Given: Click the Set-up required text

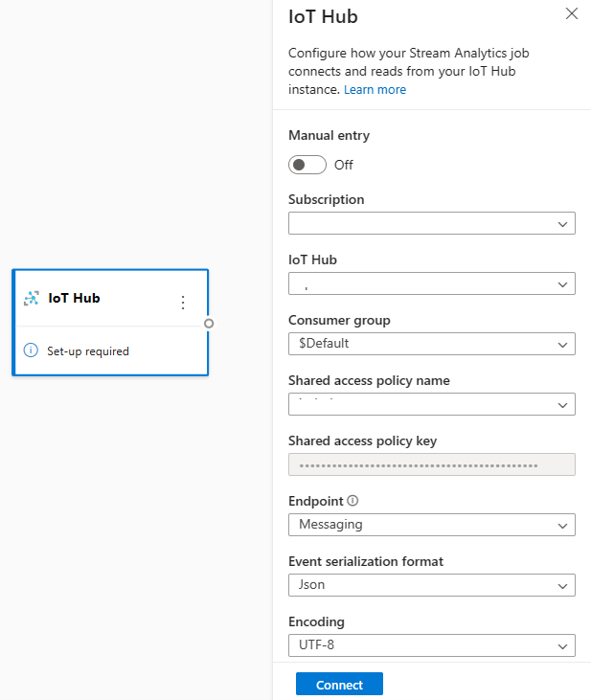Looking at the screenshot, I should (88, 351).
